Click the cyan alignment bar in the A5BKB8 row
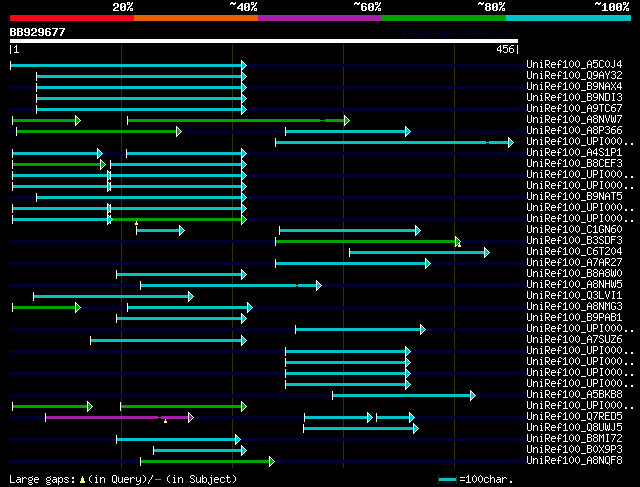Image resolution: width=640 pixels, height=487 pixels. (x=404, y=396)
